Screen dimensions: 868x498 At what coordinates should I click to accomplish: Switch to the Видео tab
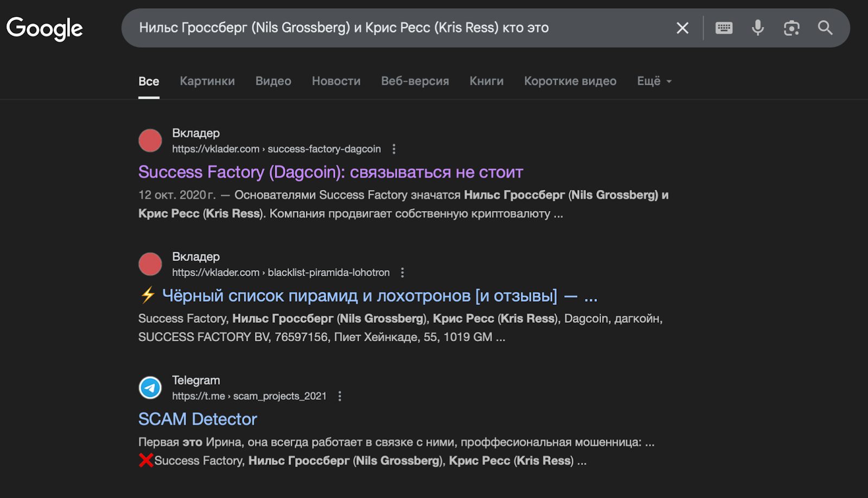point(273,81)
